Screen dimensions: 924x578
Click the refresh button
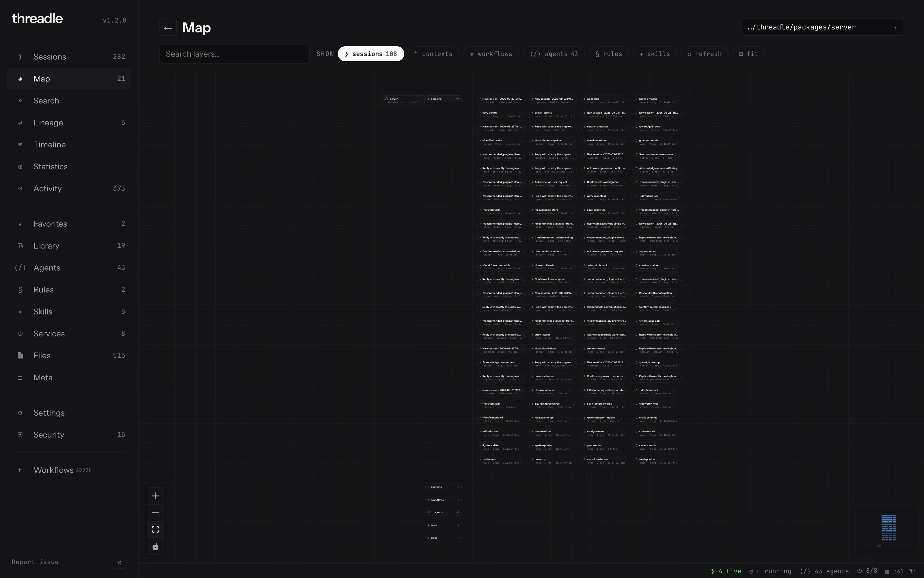705,54
